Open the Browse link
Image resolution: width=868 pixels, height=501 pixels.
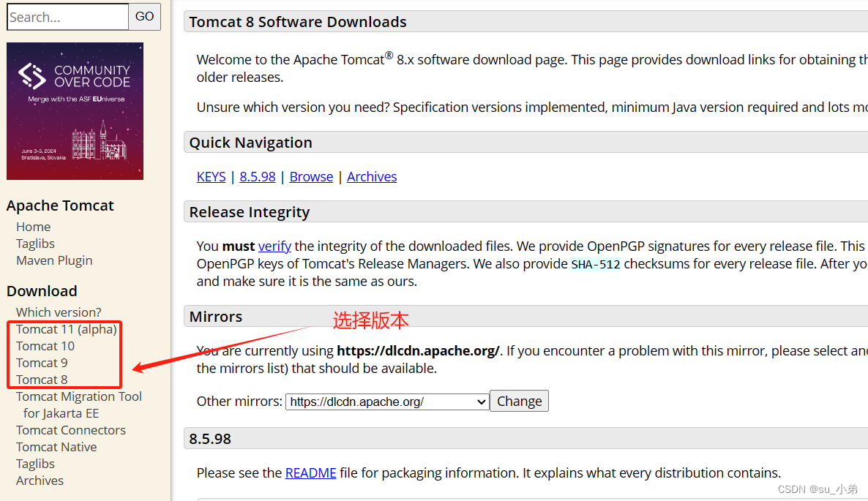[311, 176]
